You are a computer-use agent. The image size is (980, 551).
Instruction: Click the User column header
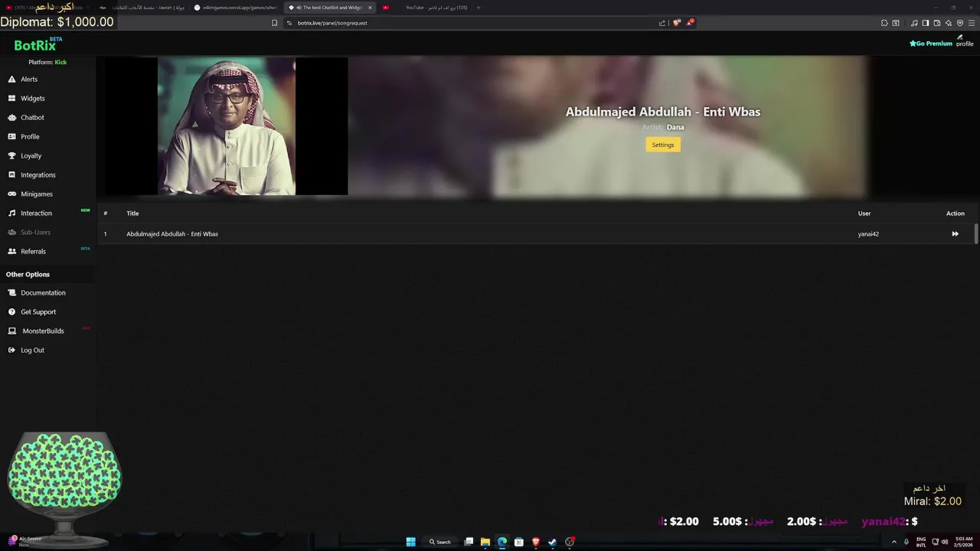(x=864, y=214)
